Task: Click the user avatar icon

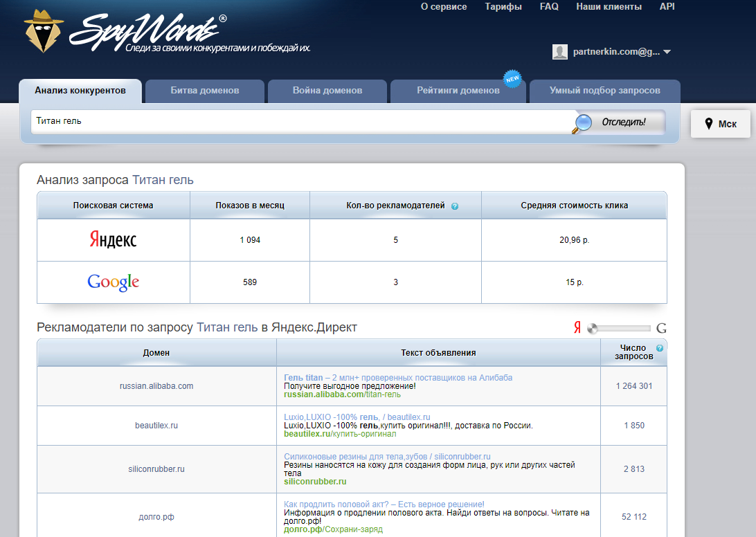Action: 560,52
